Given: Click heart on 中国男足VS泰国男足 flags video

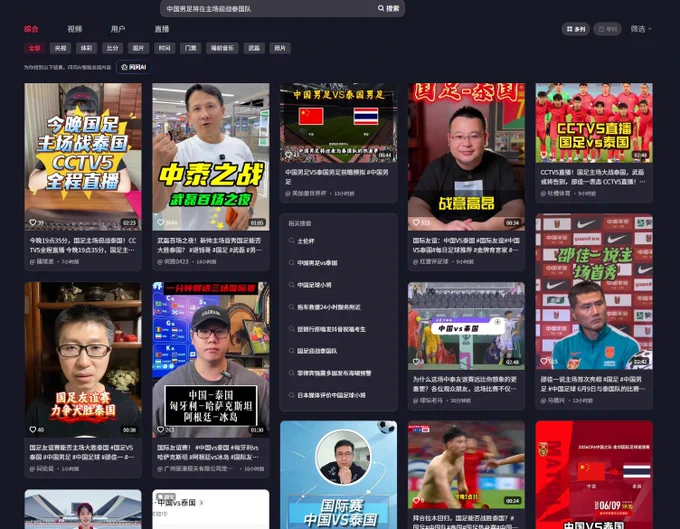Looking at the screenshot, I should 288,154.
